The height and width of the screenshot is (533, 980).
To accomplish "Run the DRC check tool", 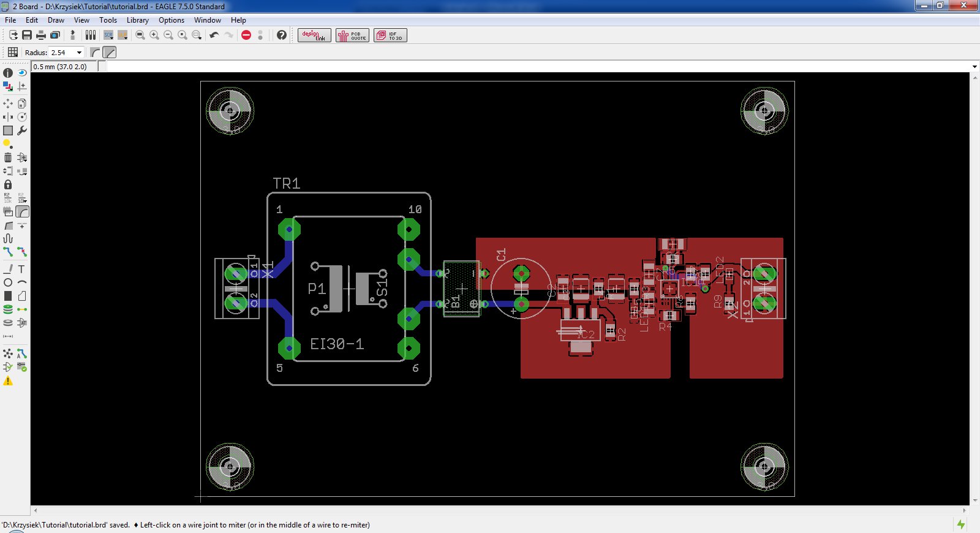I will (22, 367).
